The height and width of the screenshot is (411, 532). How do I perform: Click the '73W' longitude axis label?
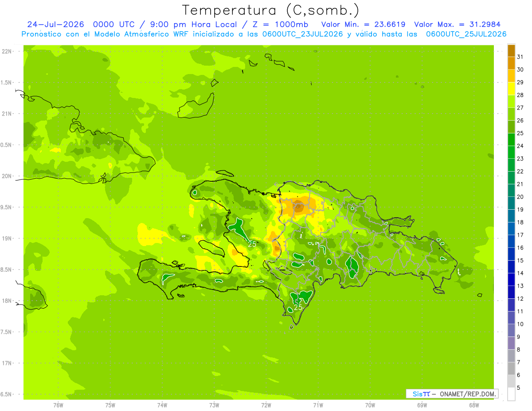click(214, 405)
